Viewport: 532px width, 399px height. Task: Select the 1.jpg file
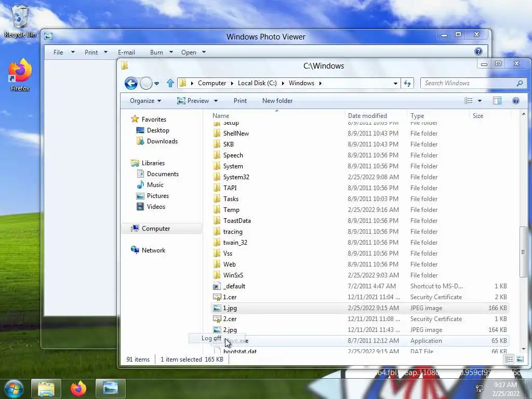360,308
